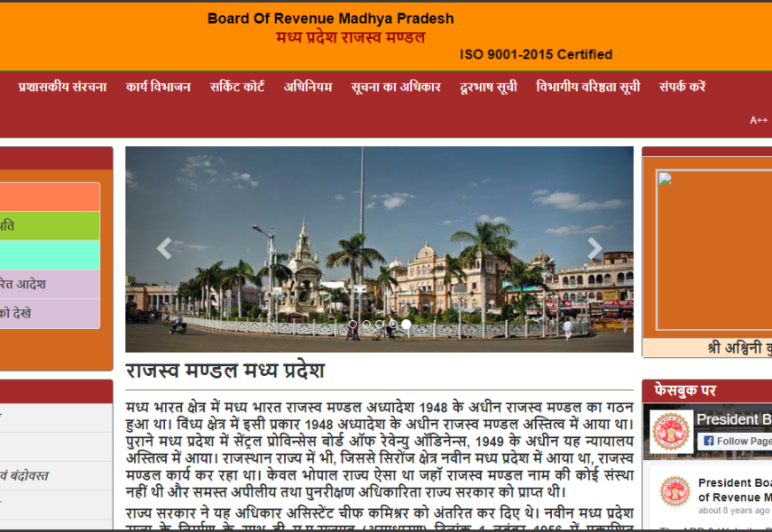Click the green sidebar tile
The width and height of the screenshot is (772, 532).
50,226
